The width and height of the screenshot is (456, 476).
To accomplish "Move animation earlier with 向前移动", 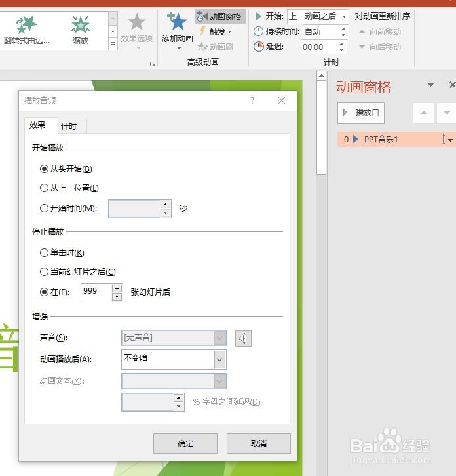I will 380,32.
